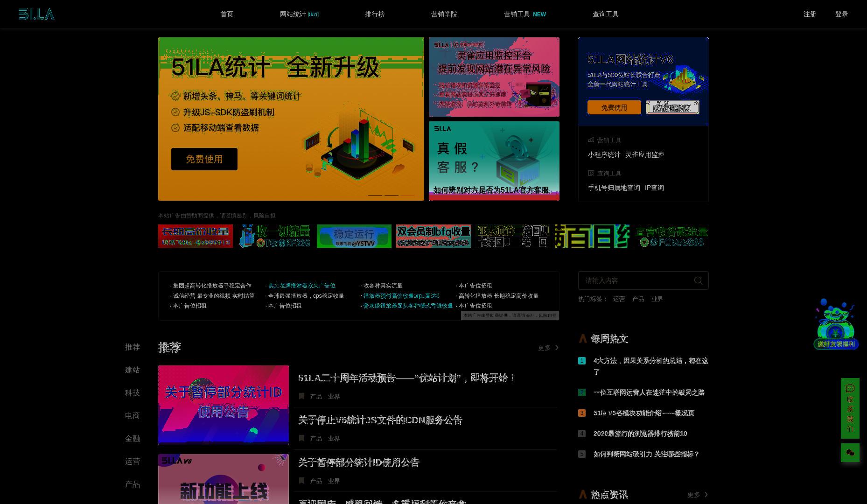Click the 登录 link
The width and height of the screenshot is (867, 504).
tap(842, 14)
